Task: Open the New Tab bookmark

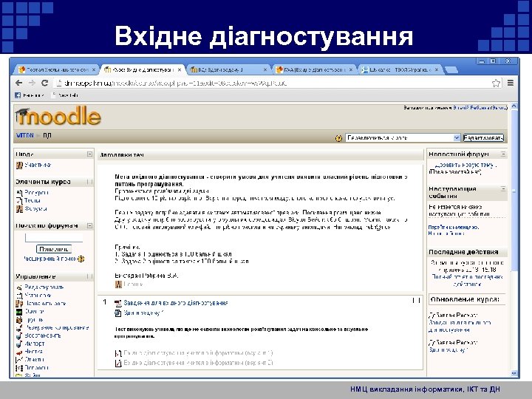Action: tap(64, 95)
